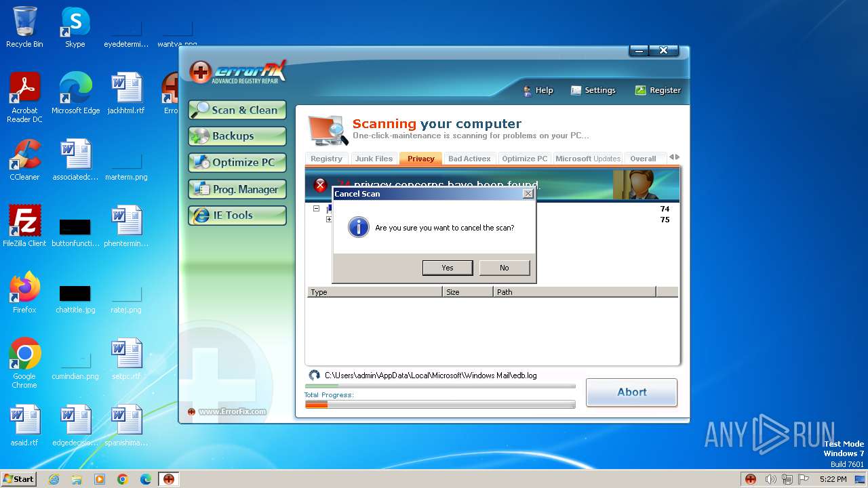This screenshot has width=868, height=488.
Task: Select the Skype desktop shortcut
Action: point(75,27)
